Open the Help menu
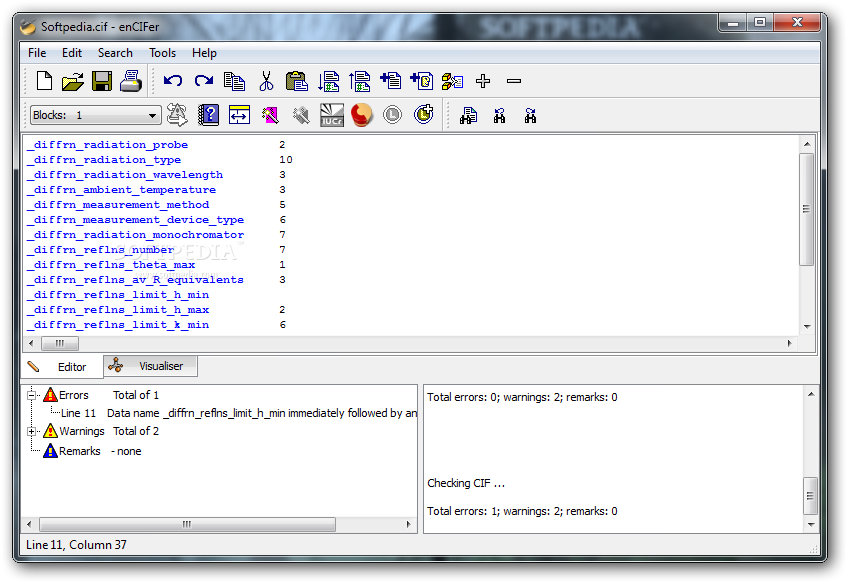The width and height of the screenshot is (848, 583). tap(204, 53)
